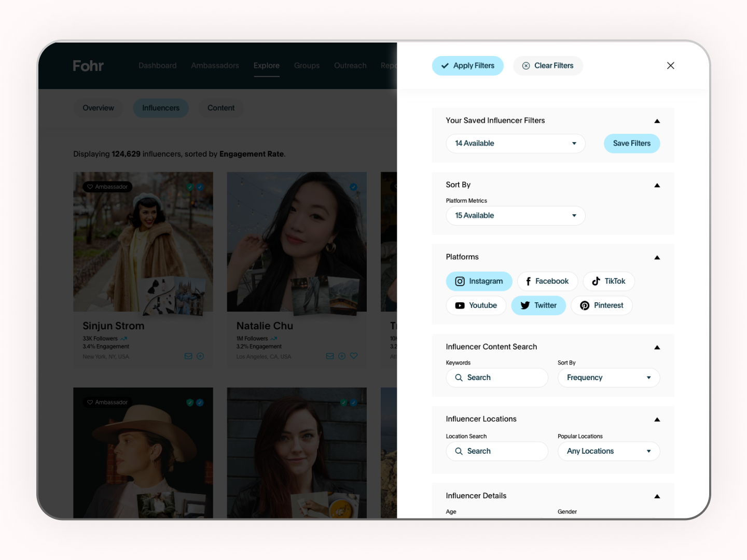This screenshot has width=747, height=560.
Task: Collapse the Sort By section
Action: pyautogui.click(x=657, y=185)
